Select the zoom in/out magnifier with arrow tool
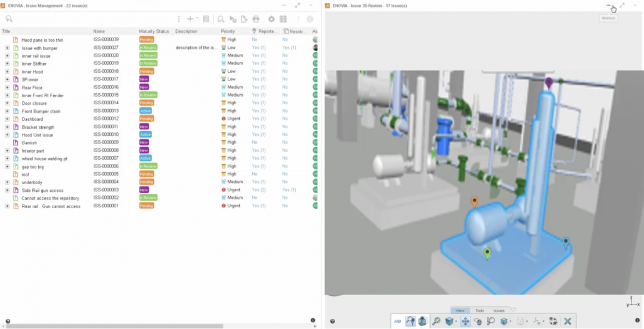 coord(491,321)
